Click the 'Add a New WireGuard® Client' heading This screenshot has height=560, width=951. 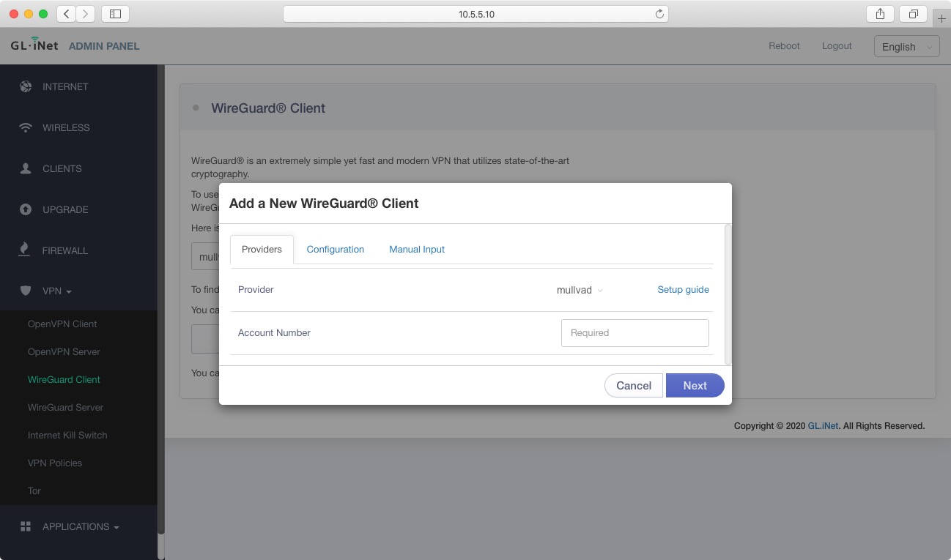[324, 204]
